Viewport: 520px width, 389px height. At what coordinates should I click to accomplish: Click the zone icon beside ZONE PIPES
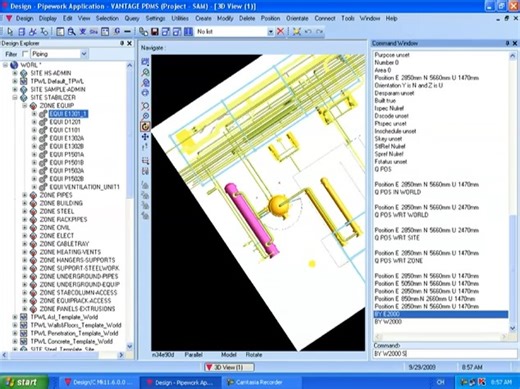[33, 195]
